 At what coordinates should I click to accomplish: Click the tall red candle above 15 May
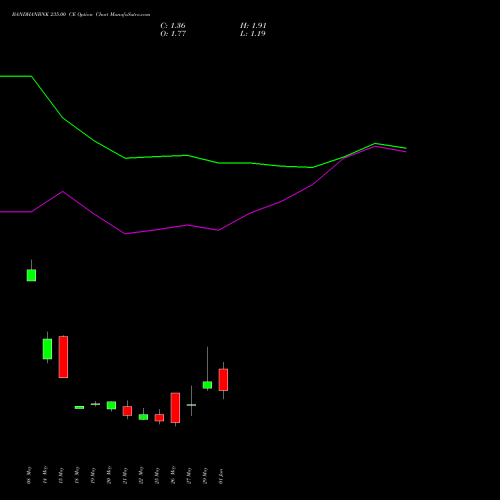tap(63, 357)
